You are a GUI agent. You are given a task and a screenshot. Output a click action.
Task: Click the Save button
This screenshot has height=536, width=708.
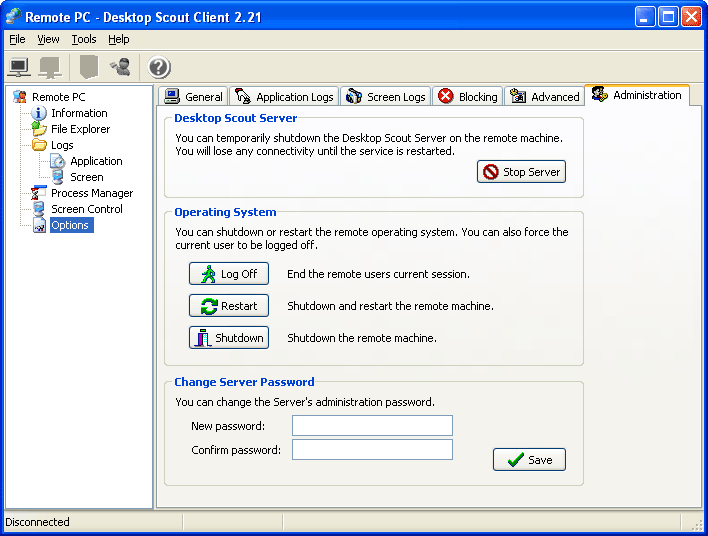tap(529, 460)
